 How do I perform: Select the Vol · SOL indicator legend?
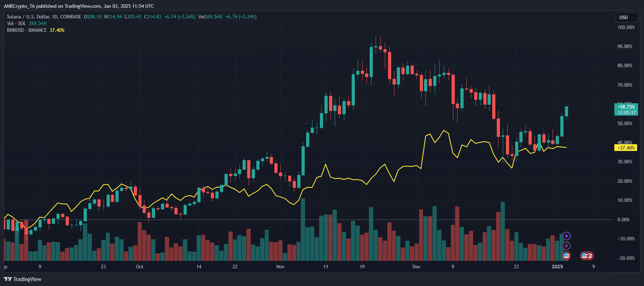pyautogui.click(x=17, y=23)
